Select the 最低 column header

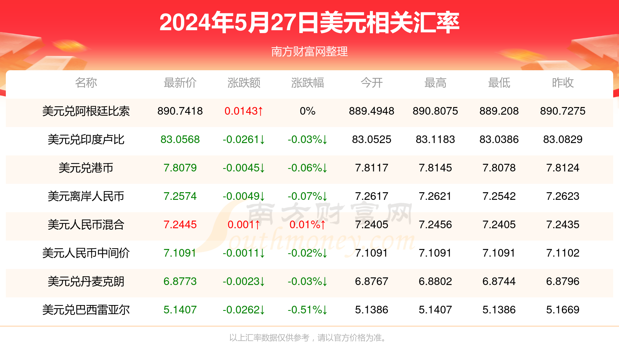click(499, 83)
